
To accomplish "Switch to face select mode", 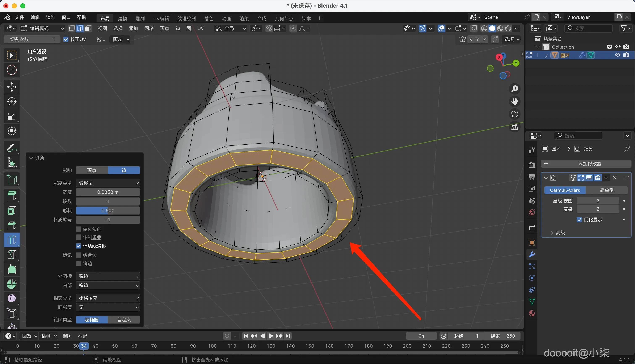I will click(88, 29).
